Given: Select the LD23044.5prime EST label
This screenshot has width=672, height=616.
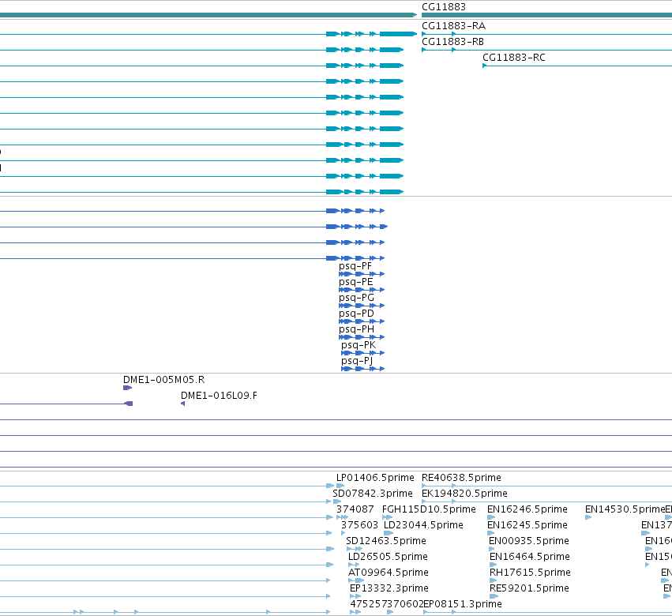Looking at the screenshot, I should [423, 525].
